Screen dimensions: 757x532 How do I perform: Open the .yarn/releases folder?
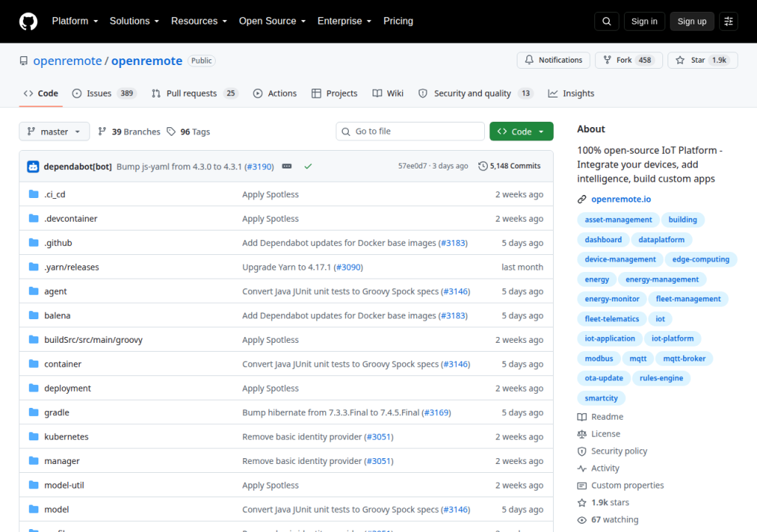(72, 267)
